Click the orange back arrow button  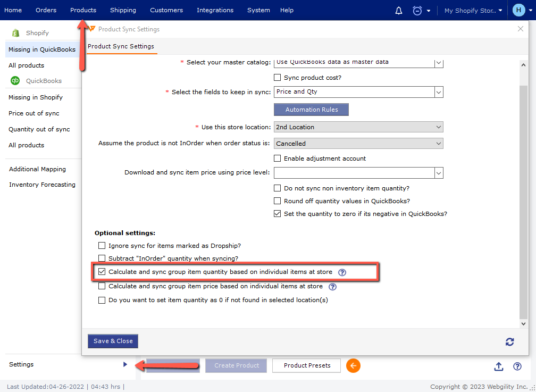tap(353, 365)
